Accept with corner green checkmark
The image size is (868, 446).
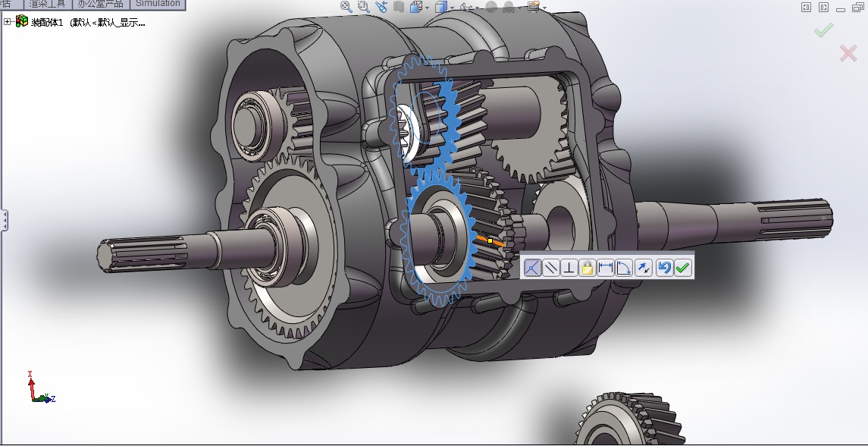(823, 30)
